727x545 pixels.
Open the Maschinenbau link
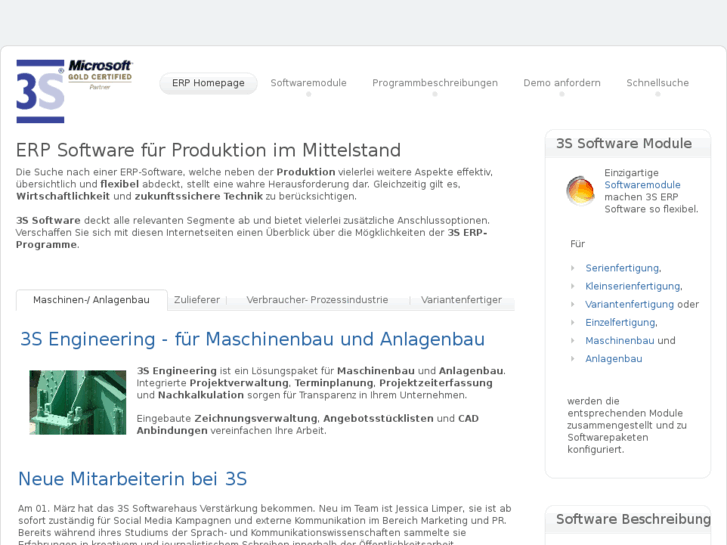(x=619, y=340)
